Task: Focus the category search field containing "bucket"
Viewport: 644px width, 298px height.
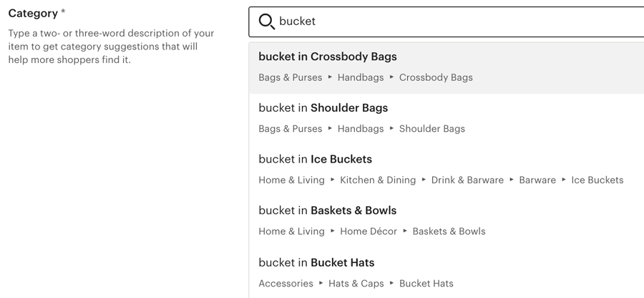Action: pyautogui.click(x=446, y=21)
